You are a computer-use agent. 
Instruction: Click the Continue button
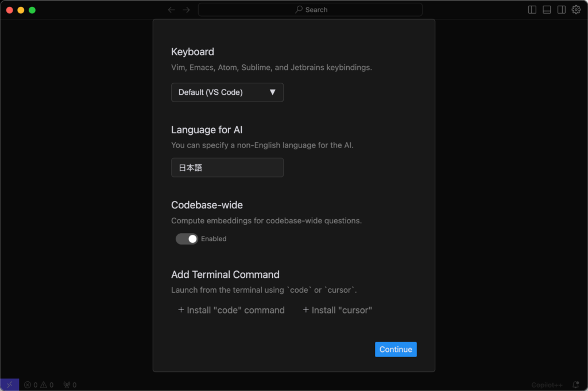396,350
